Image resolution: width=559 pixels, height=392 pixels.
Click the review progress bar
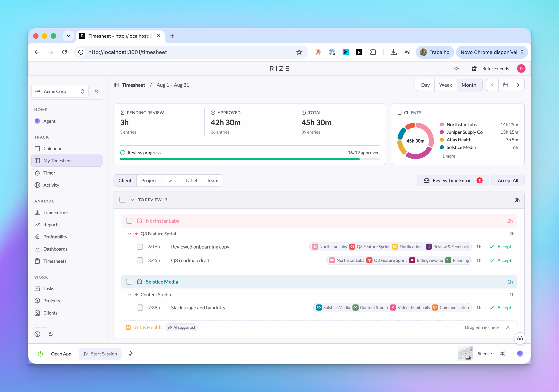coord(250,159)
